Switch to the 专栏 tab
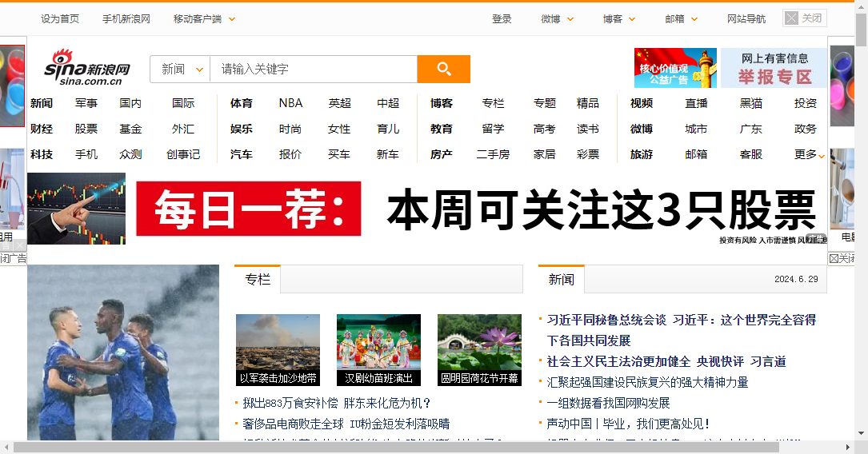Viewport: 868px width, 454px height. [x=258, y=280]
